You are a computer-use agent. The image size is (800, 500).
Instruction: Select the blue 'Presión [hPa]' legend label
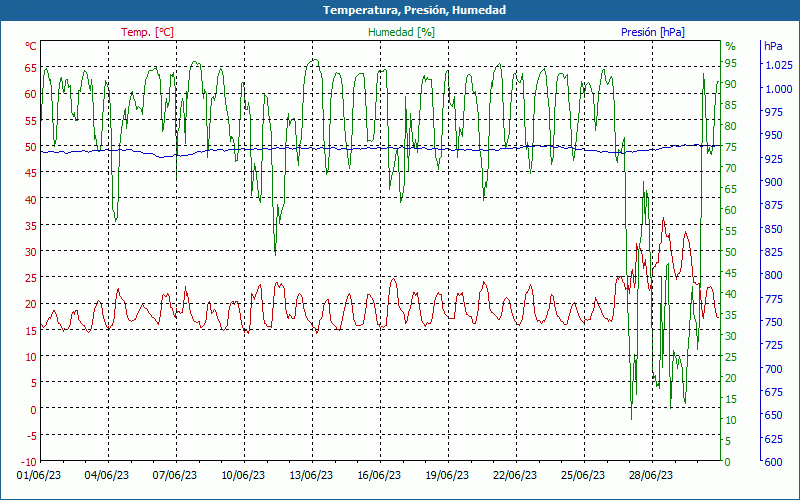[653, 32]
